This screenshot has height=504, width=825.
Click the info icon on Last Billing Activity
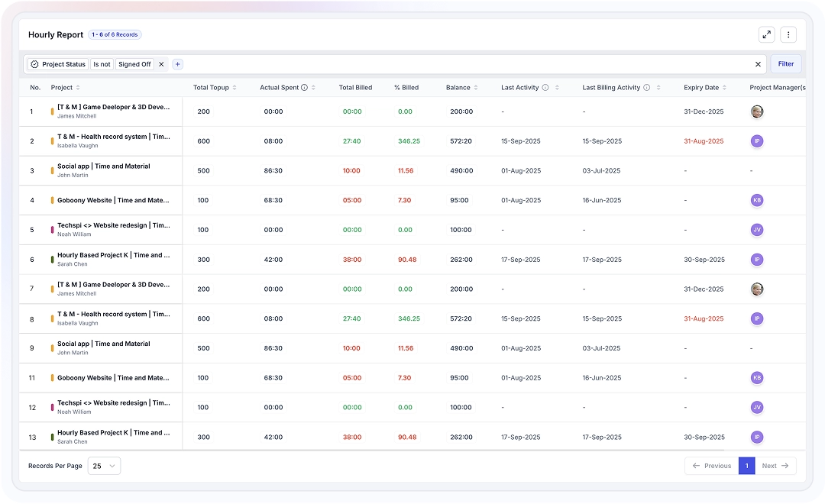[x=648, y=87]
